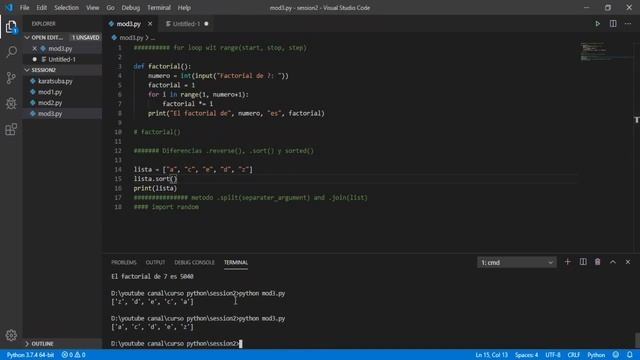
Task: Open the Debug view in activity bar
Action: click(x=11, y=103)
